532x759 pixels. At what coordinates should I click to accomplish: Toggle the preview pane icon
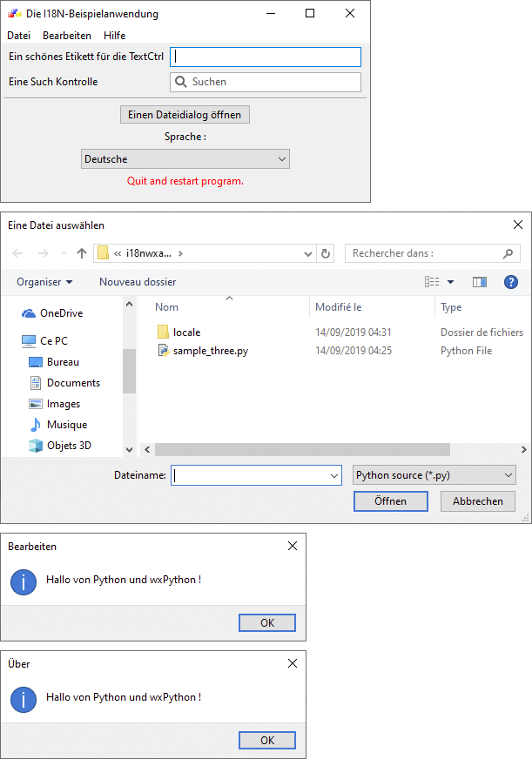(479, 282)
